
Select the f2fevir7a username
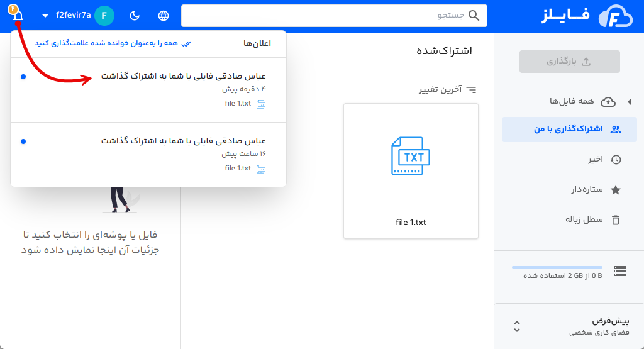(73, 15)
